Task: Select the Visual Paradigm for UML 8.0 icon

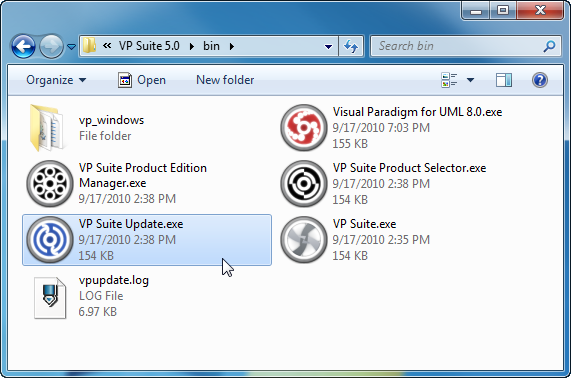Action: click(304, 128)
